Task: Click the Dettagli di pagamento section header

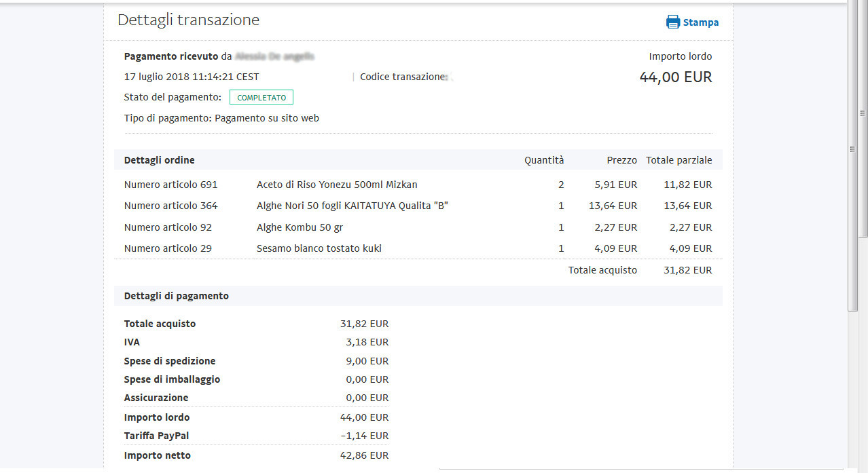Action: pyautogui.click(x=176, y=296)
